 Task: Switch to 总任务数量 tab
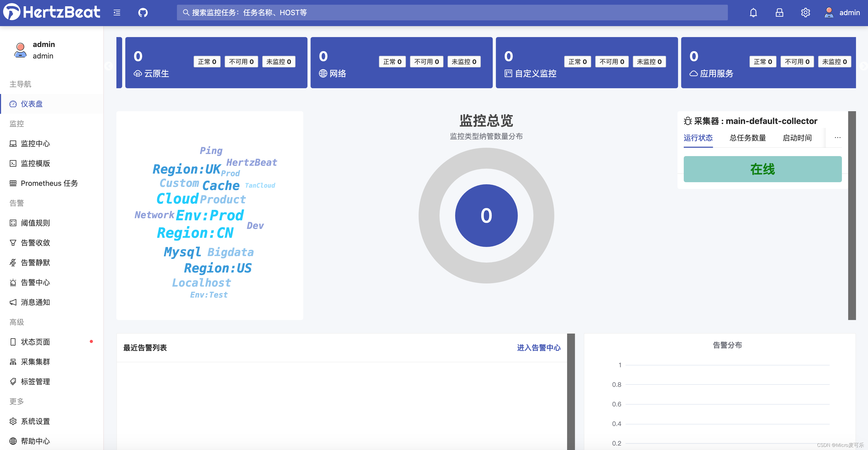coord(747,138)
